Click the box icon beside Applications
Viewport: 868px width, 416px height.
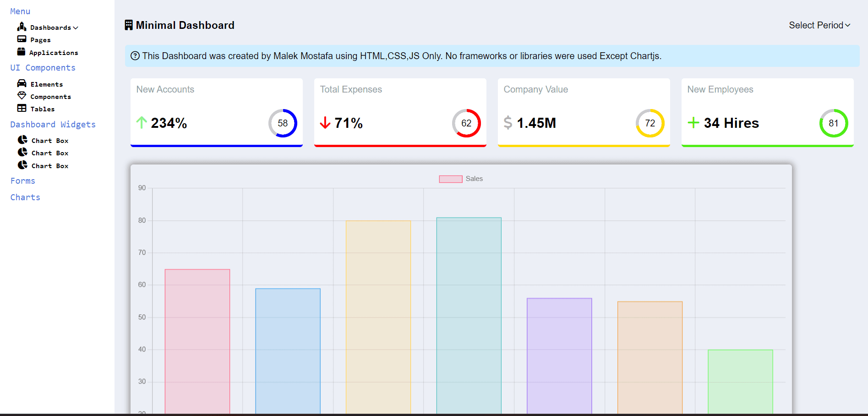click(x=21, y=51)
